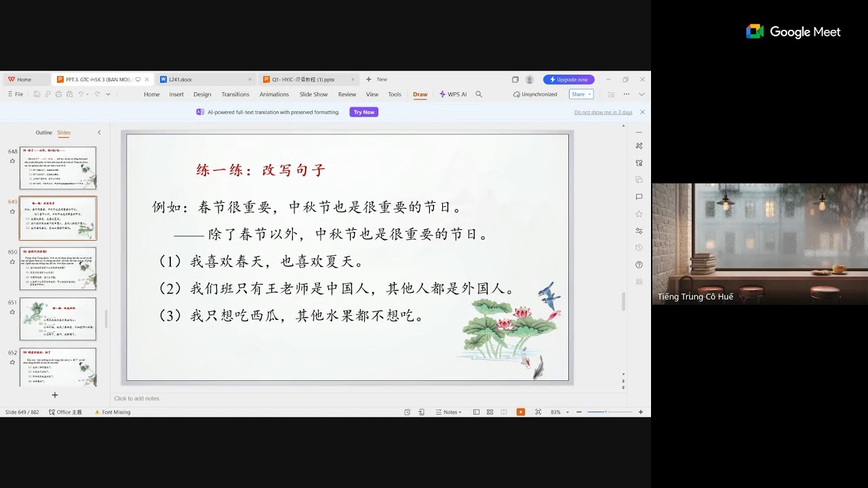Image resolution: width=868 pixels, height=488 pixels.
Task: Click the Print icon in quick toolbar
Action: [58, 94]
